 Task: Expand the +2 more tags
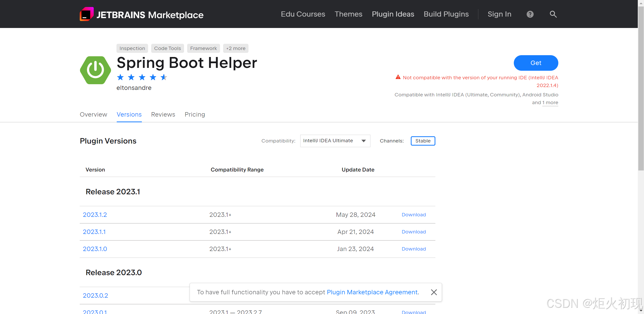(236, 48)
